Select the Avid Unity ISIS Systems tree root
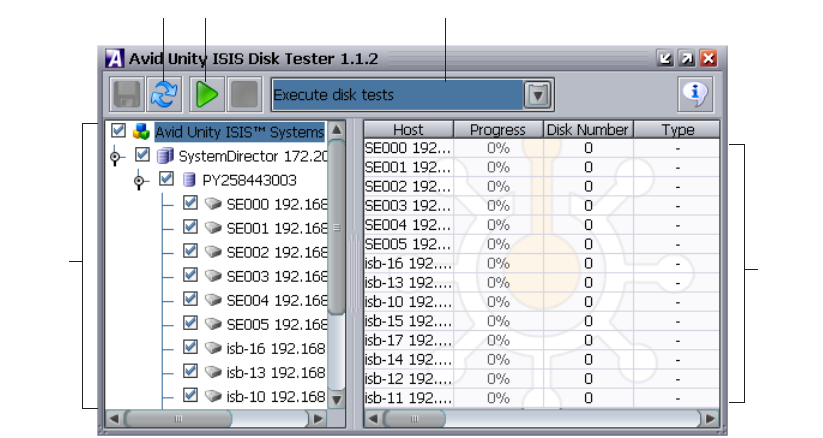Image resolution: width=823 pixels, height=438 pixels. pos(239,132)
